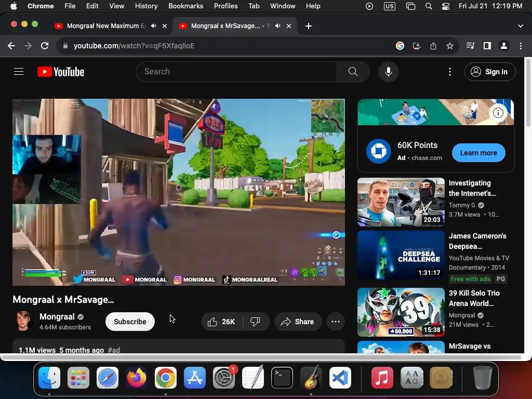Share this page from address bar
The height and width of the screenshot is (399, 532).
pyautogui.click(x=433, y=46)
